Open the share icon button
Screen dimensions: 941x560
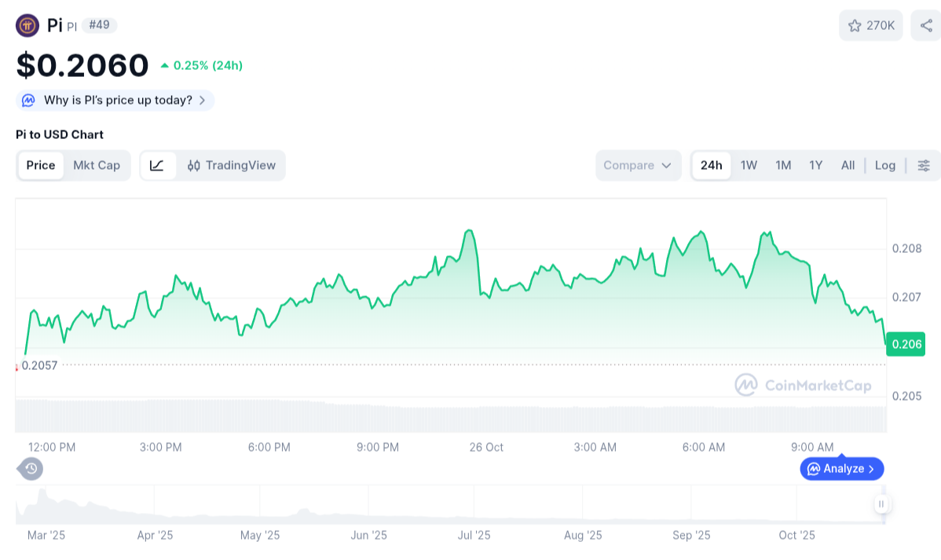(925, 26)
